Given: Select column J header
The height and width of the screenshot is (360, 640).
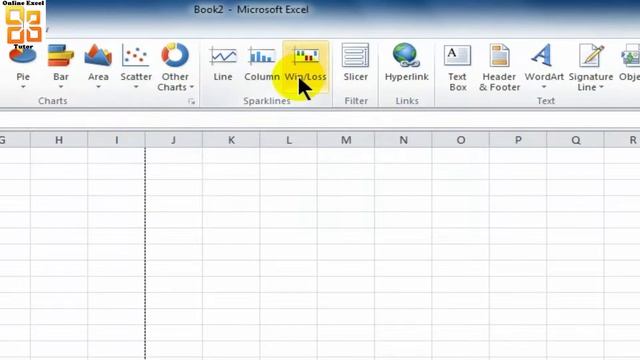Looking at the screenshot, I should pyautogui.click(x=174, y=140).
